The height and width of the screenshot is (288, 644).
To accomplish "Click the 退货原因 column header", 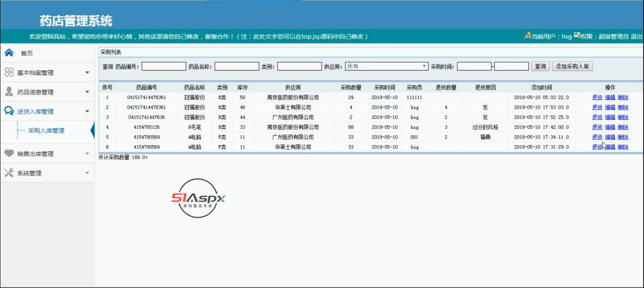I will pyautogui.click(x=485, y=88).
